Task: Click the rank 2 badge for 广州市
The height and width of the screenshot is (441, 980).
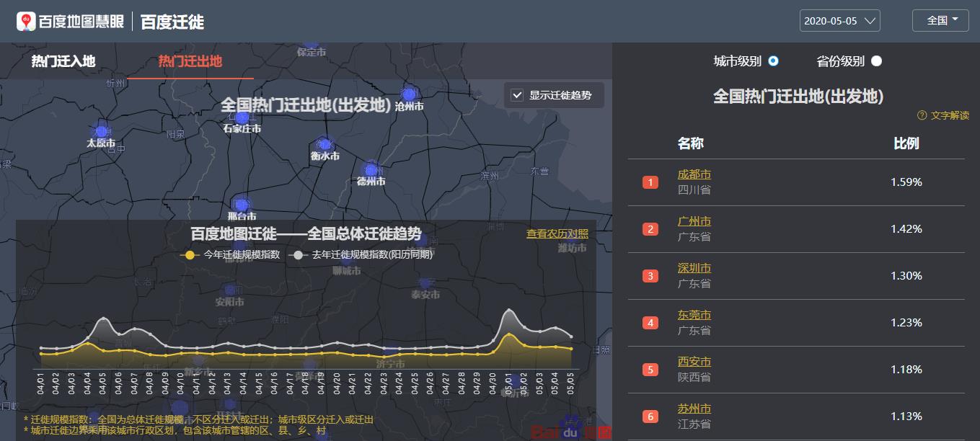Action: tap(650, 229)
